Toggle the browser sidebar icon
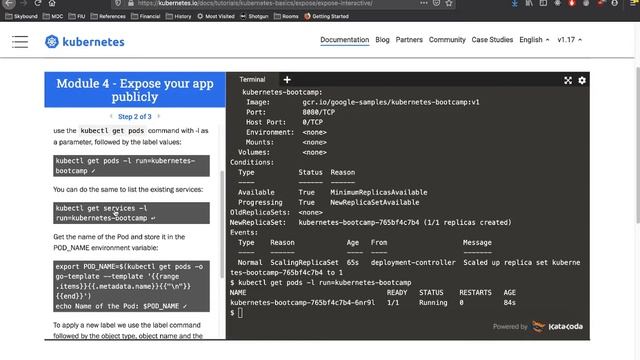The image size is (640, 360). pyautogui.click(x=543, y=3)
